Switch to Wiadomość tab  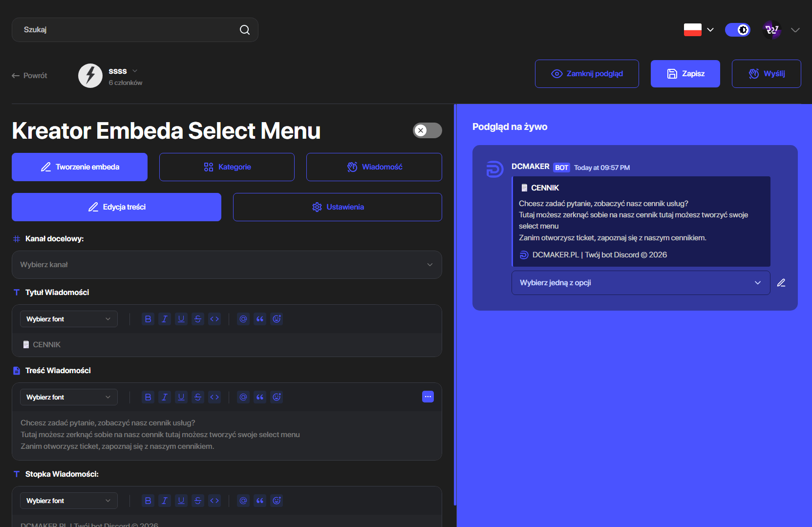point(374,167)
